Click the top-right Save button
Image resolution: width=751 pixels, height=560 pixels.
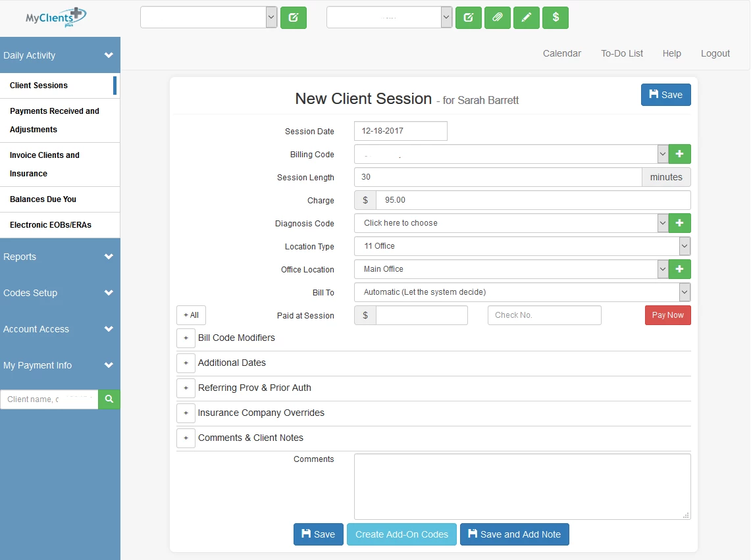665,95
